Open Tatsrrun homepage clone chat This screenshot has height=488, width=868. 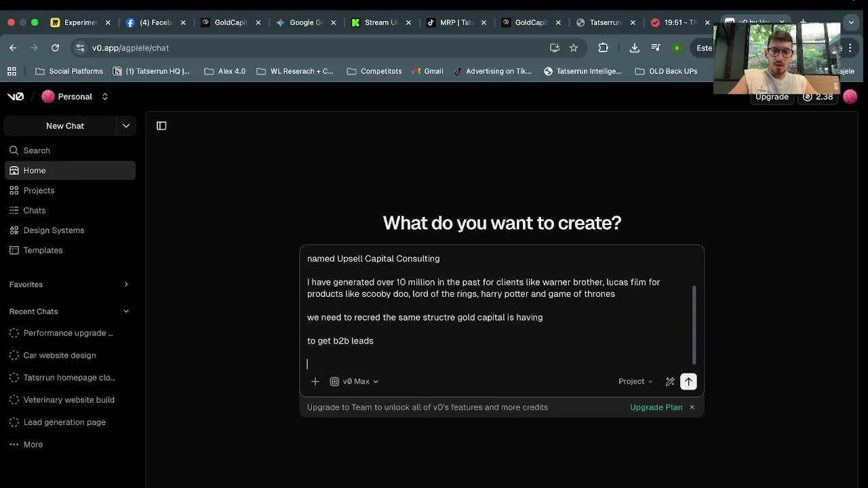pos(70,378)
